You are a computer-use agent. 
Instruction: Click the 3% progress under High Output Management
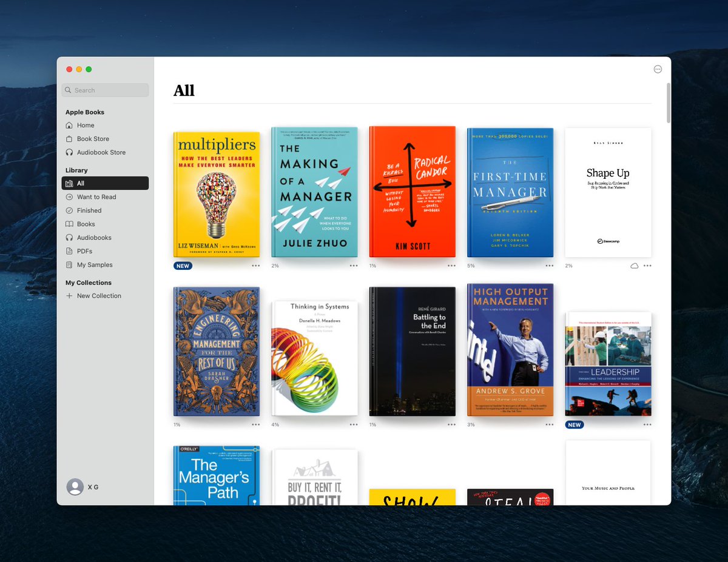471,424
